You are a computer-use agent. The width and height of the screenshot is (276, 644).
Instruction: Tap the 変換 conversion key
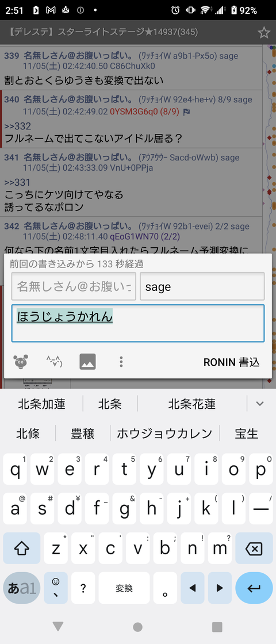coord(124,588)
